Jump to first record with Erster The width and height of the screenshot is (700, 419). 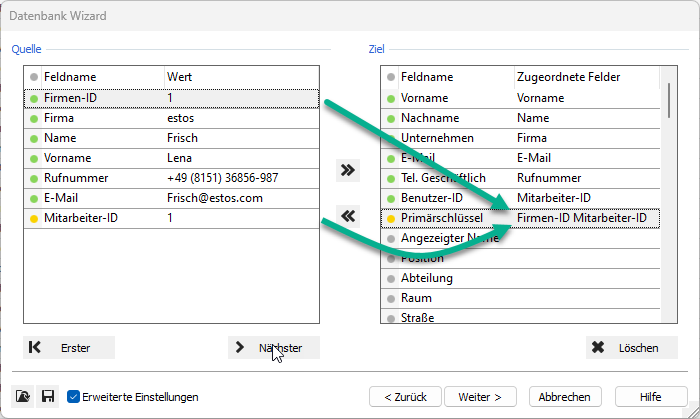(x=69, y=348)
